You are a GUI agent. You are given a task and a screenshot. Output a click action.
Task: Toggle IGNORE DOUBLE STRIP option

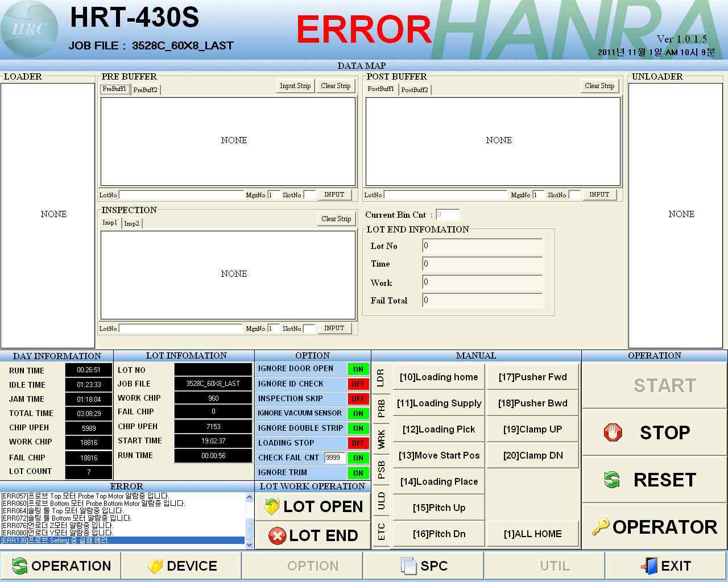point(358,428)
